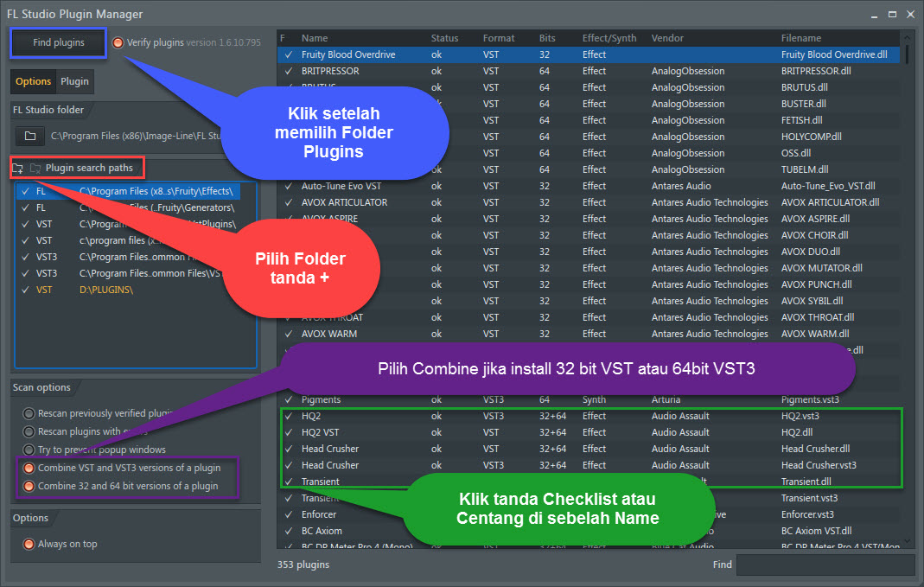
Task: Click filename BRUTUS.dll in the list
Action: [805, 87]
